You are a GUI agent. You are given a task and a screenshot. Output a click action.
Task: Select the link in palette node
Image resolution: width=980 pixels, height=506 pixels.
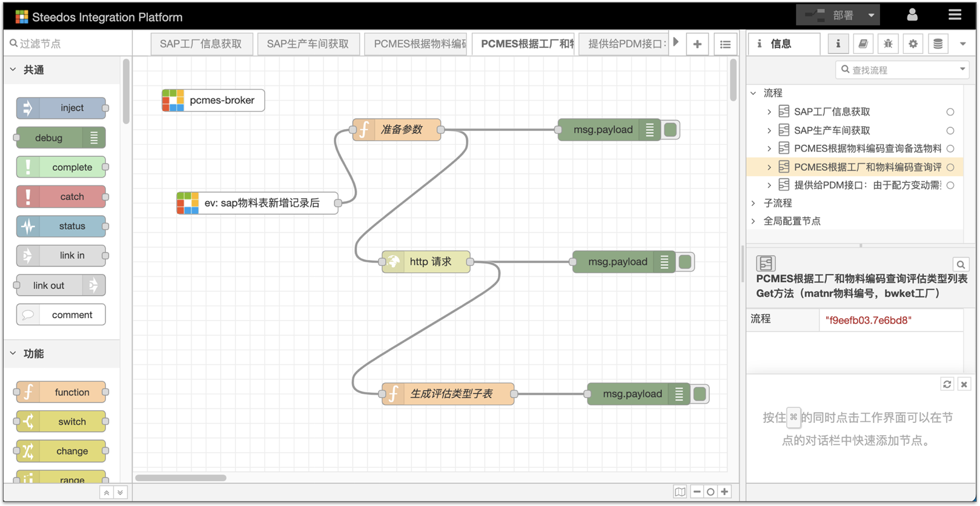61,256
